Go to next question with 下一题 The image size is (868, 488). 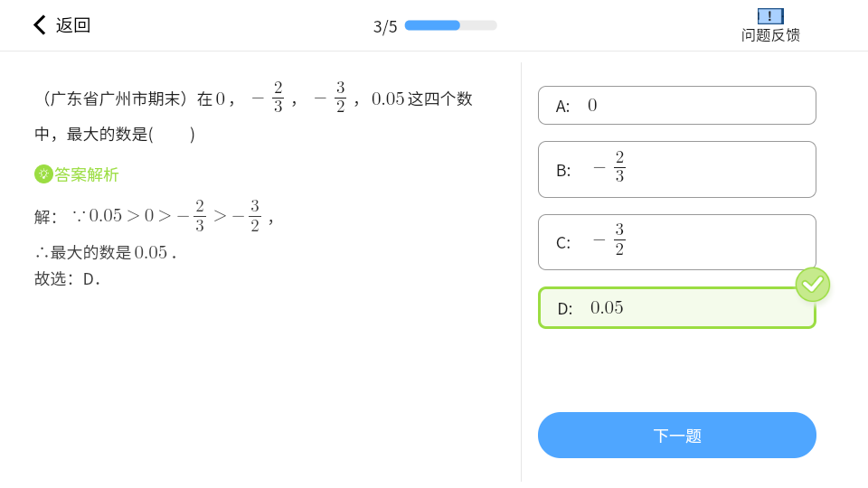point(676,436)
